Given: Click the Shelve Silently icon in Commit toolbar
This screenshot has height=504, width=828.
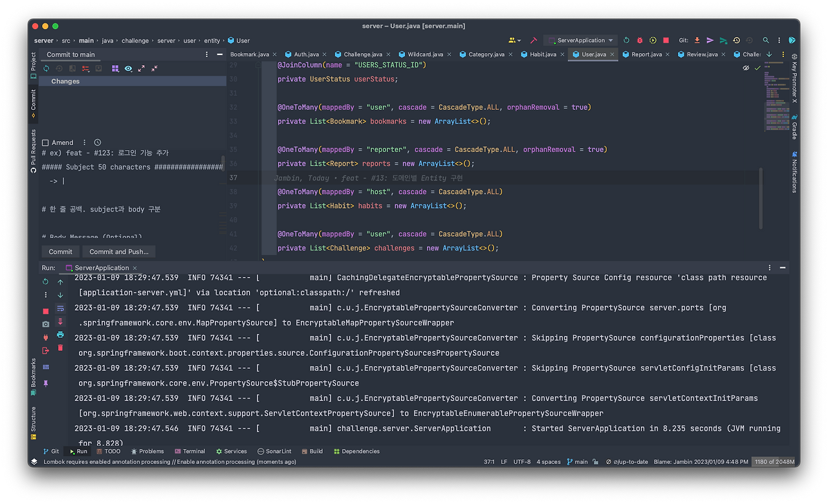Looking at the screenshot, I should [98, 68].
